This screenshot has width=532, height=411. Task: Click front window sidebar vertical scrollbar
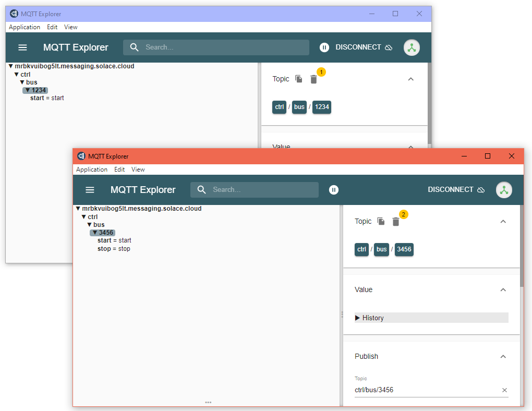pyautogui.click(x=522, y=246)
